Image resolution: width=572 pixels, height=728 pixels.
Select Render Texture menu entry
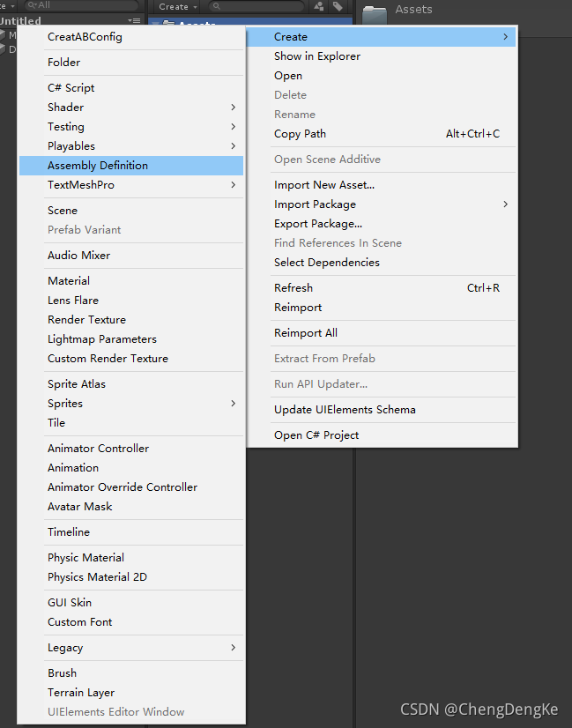(131, 320)
